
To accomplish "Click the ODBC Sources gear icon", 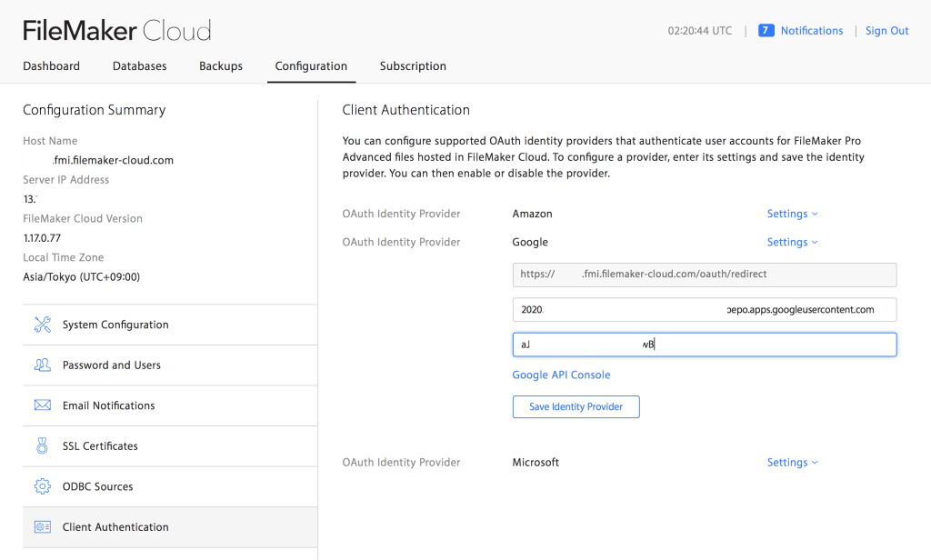I will [42, 486].
